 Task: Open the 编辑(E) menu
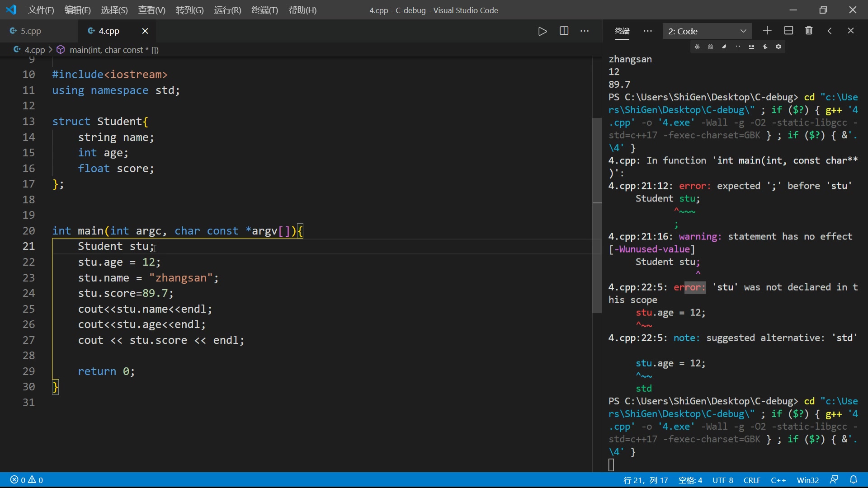pyautogui.click(x=78, y=10)
